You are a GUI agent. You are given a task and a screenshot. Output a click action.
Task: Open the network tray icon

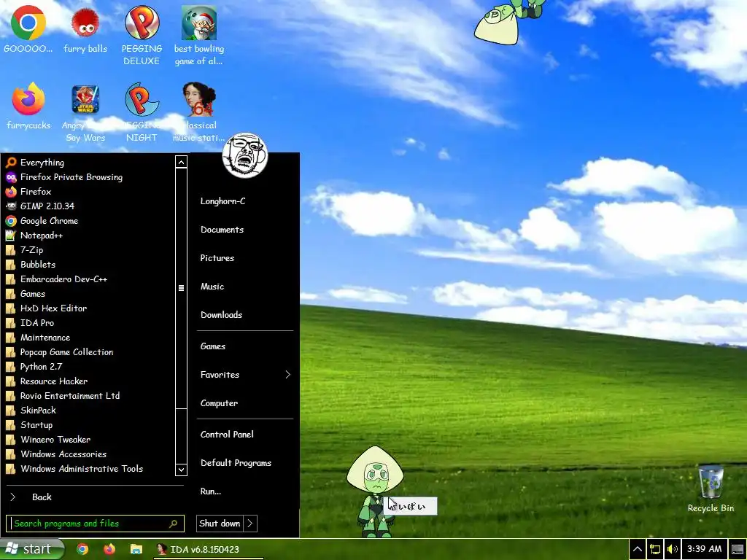coord(655,550)
